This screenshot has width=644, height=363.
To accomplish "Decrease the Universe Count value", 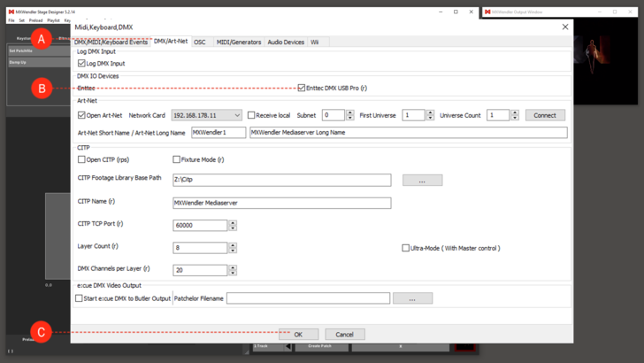I will 515,118.
